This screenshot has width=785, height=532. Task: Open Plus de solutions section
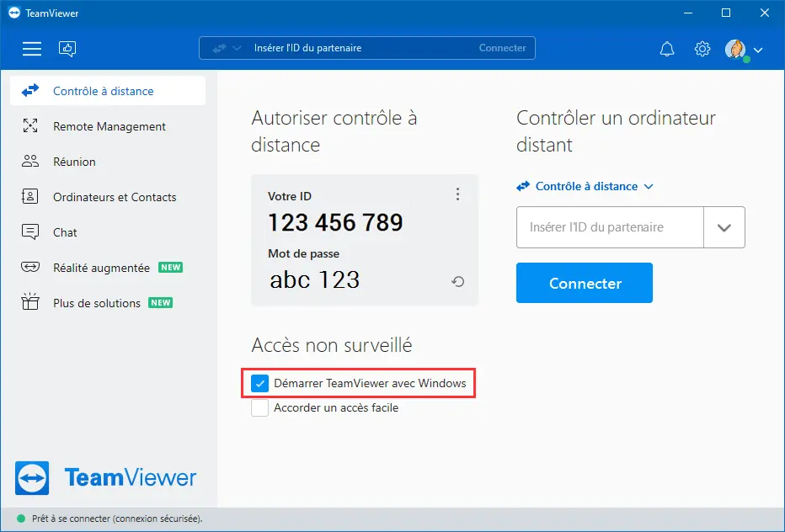pos(108,303)
